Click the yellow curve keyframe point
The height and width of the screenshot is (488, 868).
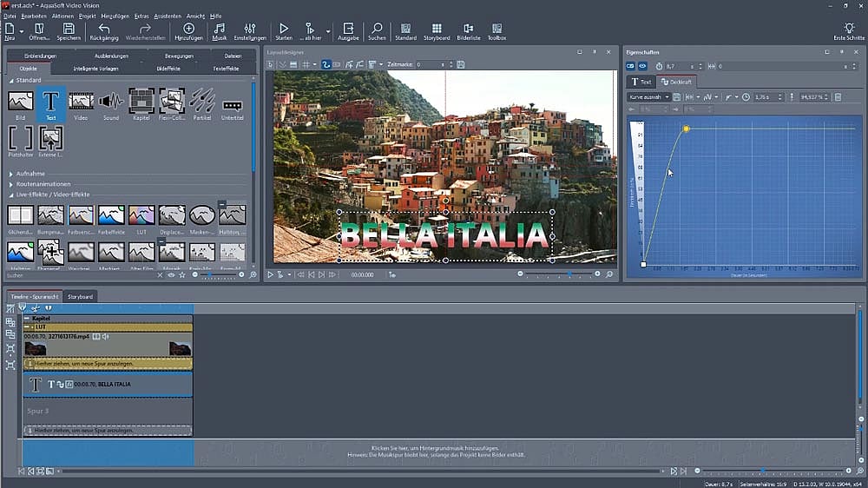[686, 129]
